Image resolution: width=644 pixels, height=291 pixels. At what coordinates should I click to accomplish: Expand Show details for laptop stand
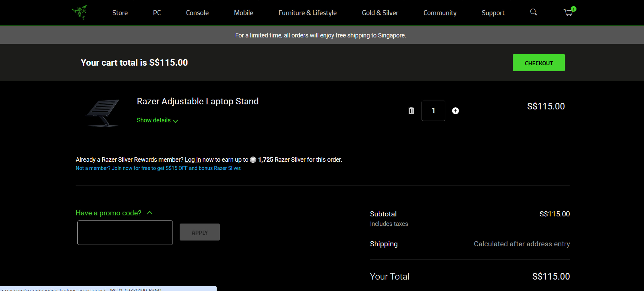157,120
